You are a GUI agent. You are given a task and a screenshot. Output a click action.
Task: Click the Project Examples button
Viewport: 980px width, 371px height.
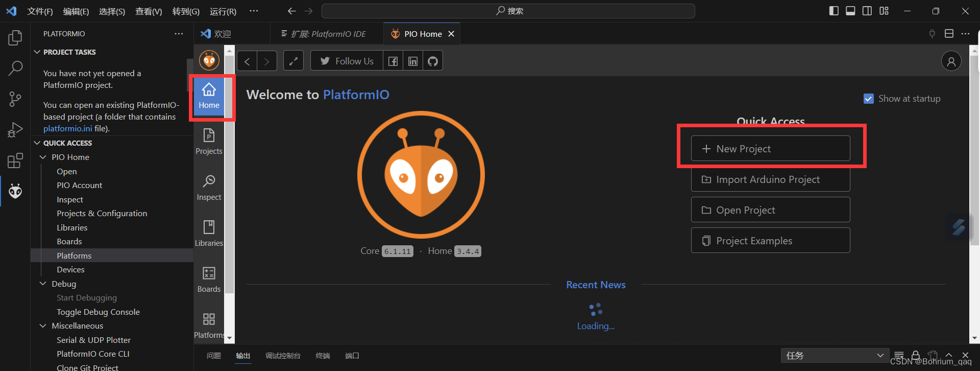tap(770, 241)
